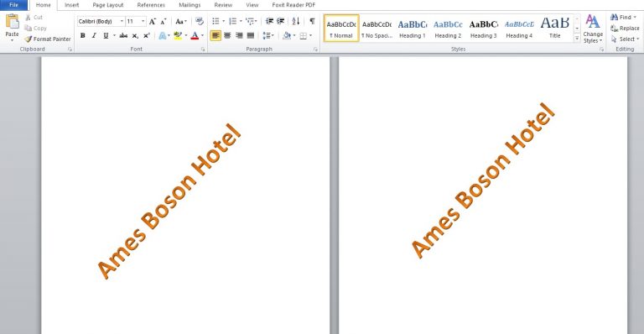Apply text highlight color marker
The width and height of the screenshot is (644, 334).
click(178, 36)
